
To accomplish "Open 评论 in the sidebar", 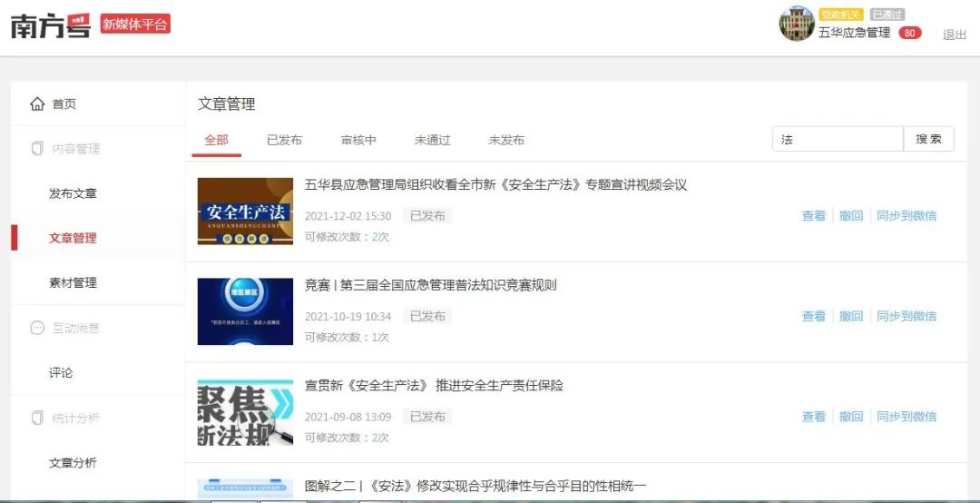I will coord(62,373).
